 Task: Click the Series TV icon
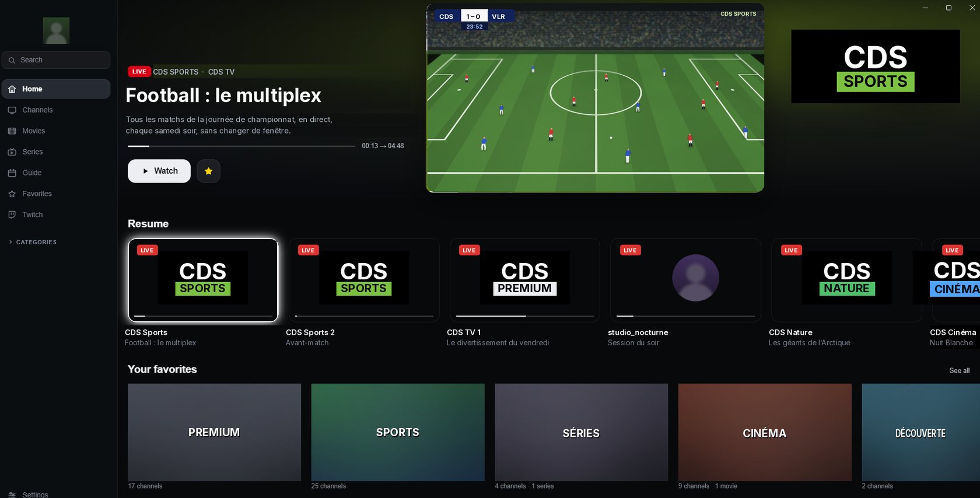(12, 152)
